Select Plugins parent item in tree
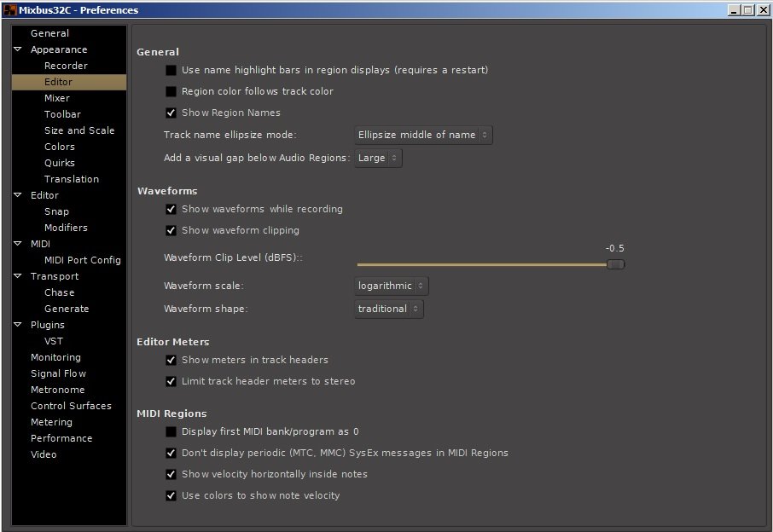This screenshot has height=532, width=773. [x=47, y=325]
